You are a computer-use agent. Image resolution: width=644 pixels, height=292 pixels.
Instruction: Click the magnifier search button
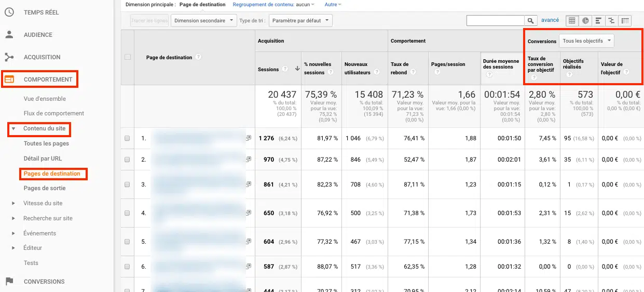(x=530, y=21)
